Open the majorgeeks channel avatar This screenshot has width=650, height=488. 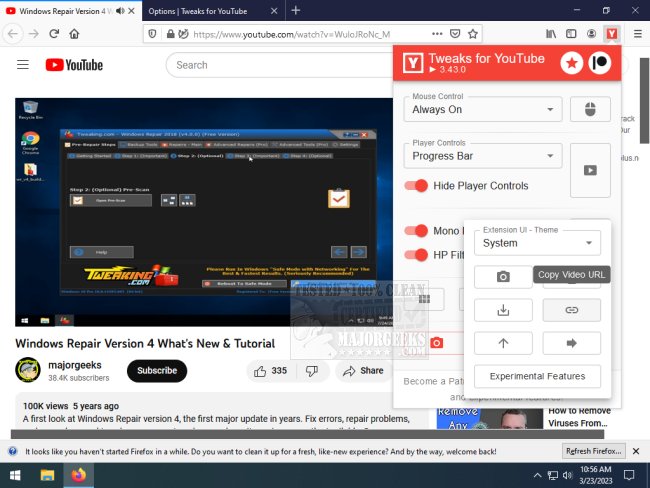[x=28, y=370]
